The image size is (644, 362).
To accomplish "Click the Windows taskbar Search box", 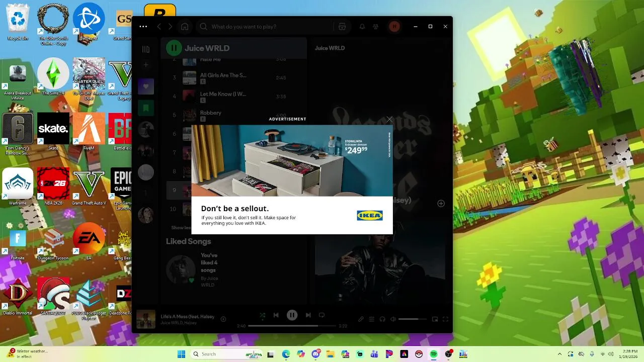I will pyautogui.click(x=227, y=354).
